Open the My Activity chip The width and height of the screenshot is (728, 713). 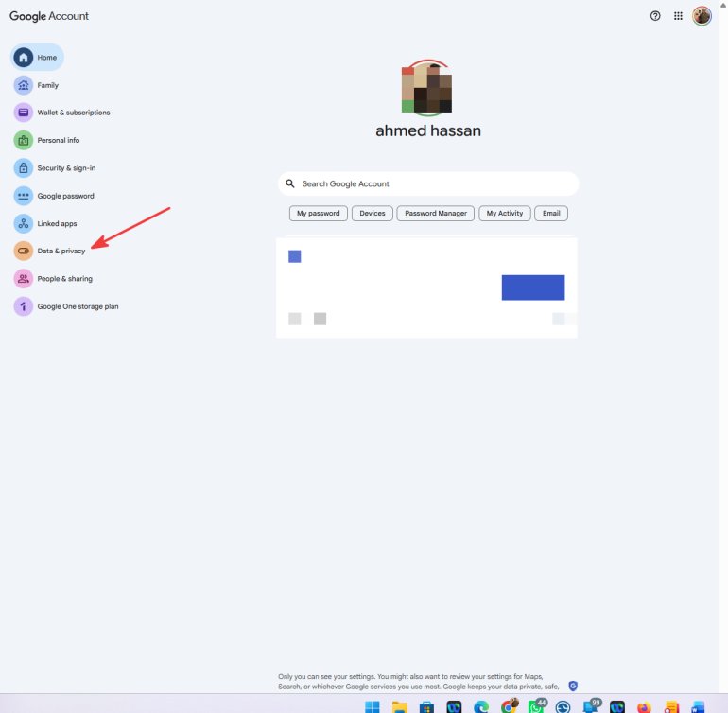[x=505, y=213]
